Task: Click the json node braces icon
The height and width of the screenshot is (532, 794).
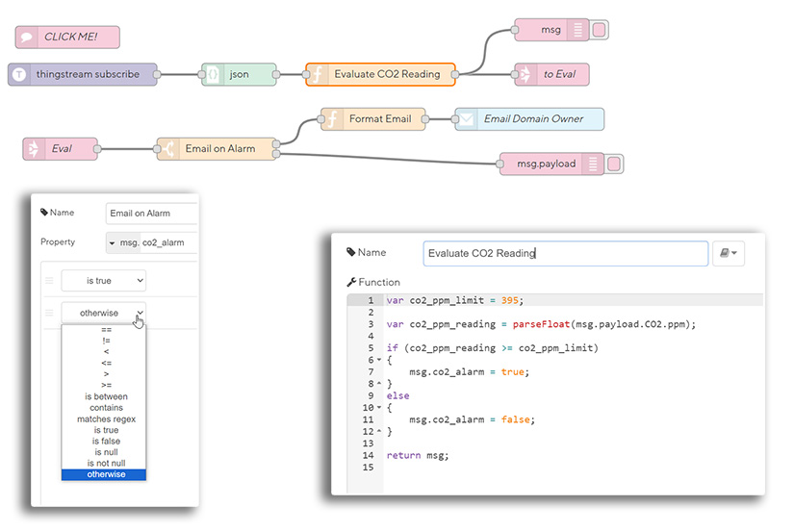Action: point(214,74)
